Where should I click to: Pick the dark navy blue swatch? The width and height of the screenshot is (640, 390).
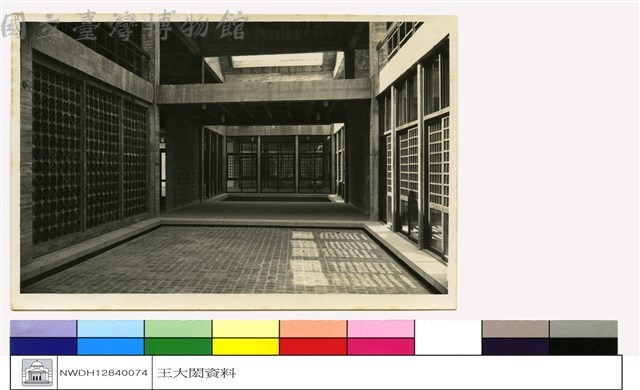pyautogui.click(x=43, y=346)
